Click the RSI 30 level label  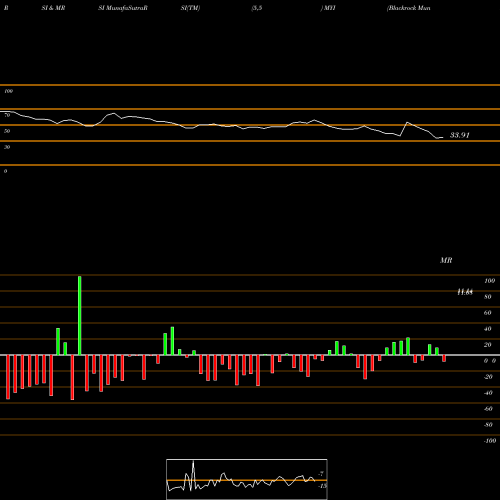click(x=7, y=147)
